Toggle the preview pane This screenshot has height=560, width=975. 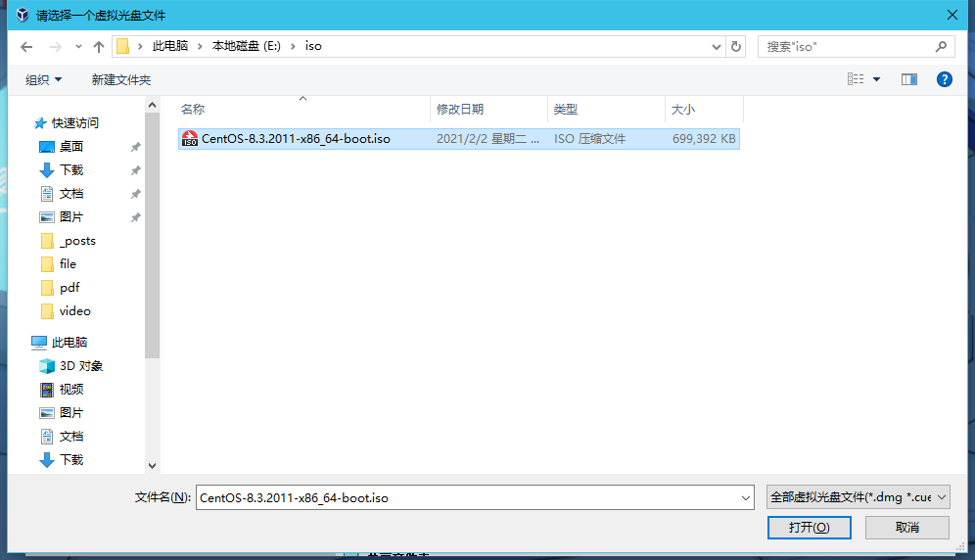pyautogui.click(x=909, y=79)
